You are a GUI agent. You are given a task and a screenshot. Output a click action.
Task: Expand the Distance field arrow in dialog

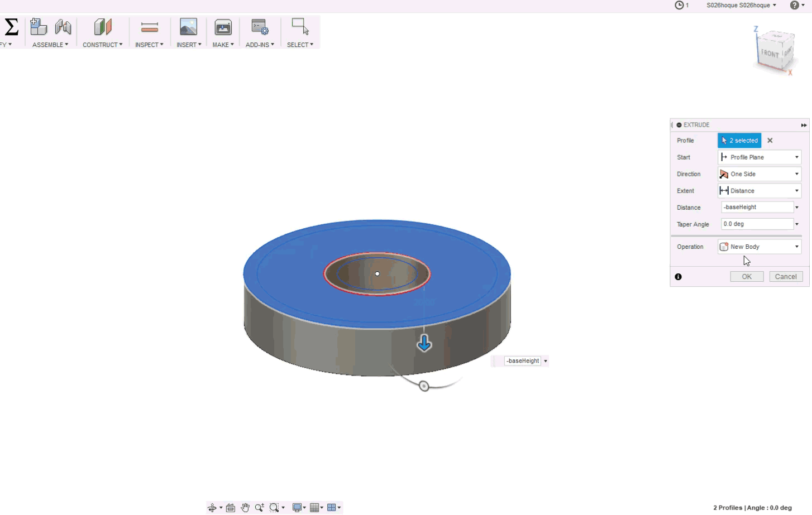point(797,208)
